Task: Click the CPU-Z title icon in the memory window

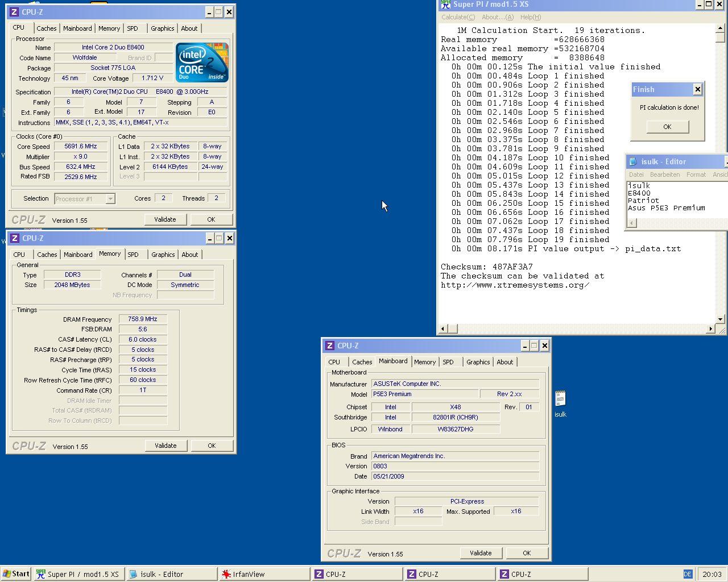Action: [x=15, y=238]
